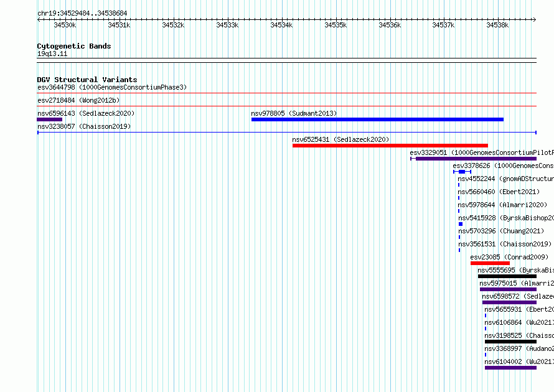The image size is (554, 392).
Task: Click the nsv6104002 Wu2021 label
Action: tap(519, 362)
